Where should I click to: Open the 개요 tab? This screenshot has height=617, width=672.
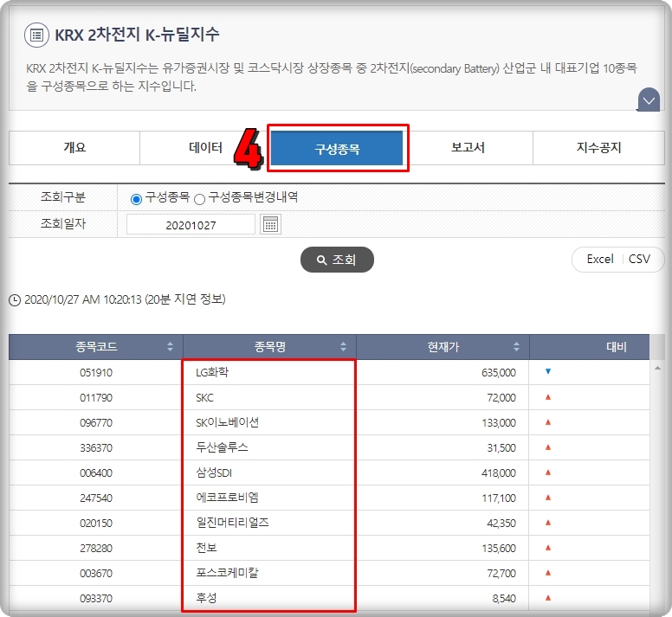[74, 148]
